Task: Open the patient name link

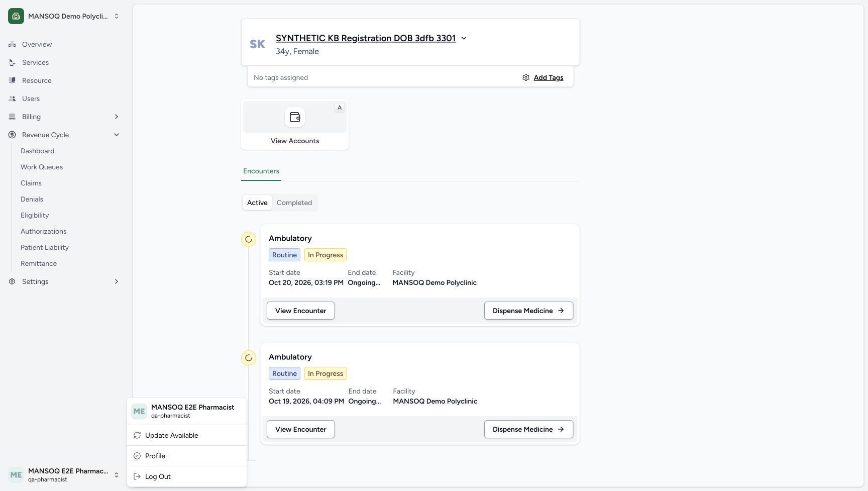Action: tap(366, 38)
